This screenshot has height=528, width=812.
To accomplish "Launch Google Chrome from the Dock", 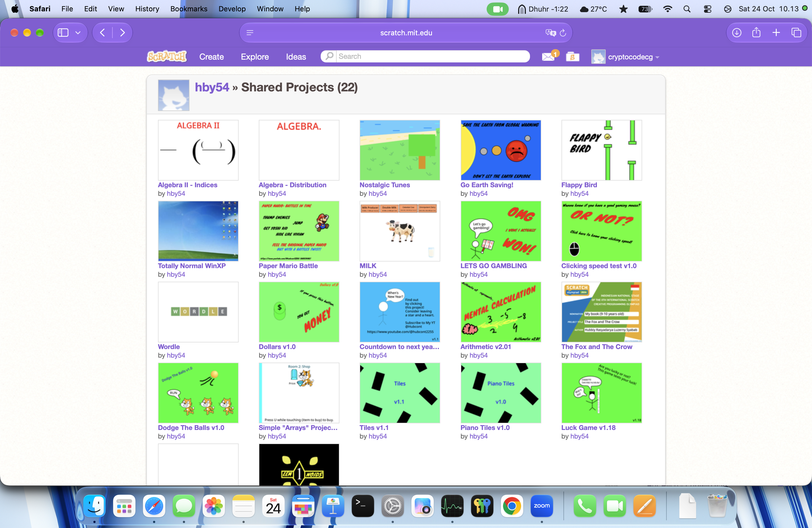I will click(512, 505).
